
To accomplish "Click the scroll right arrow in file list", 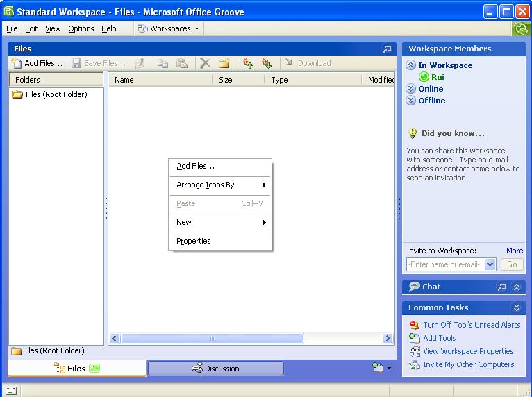I will click(x=388, y=338).
